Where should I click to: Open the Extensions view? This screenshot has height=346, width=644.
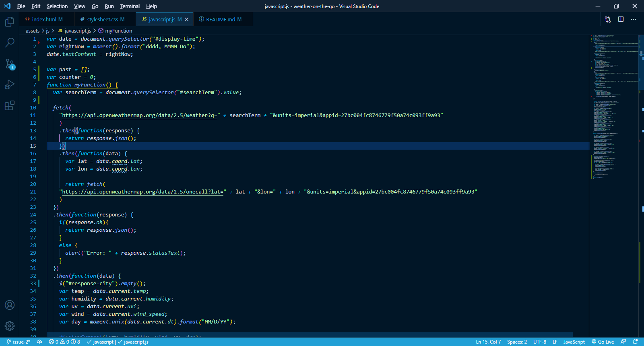coord(10,105)
